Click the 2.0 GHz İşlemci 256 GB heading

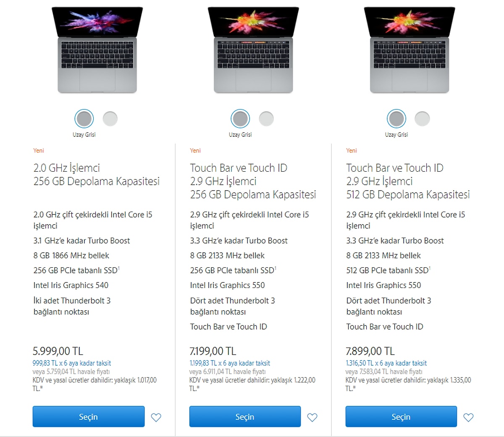click(x=97, y=175)
